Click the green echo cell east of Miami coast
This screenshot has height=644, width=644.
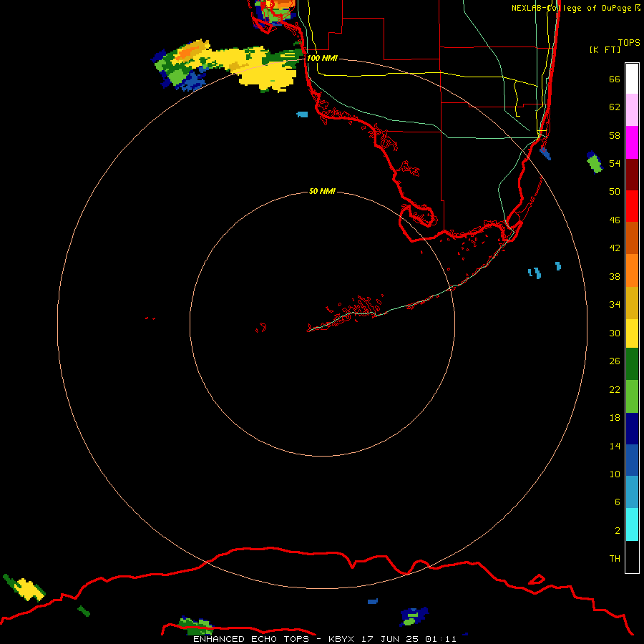[x=595, y=162]
